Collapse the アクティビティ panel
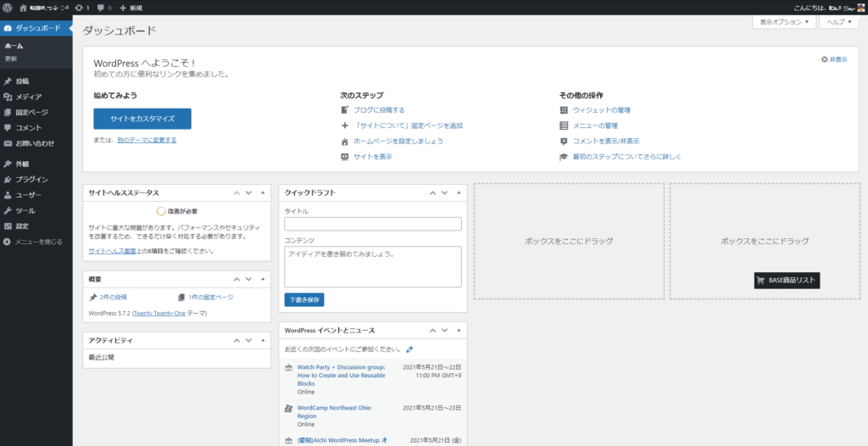868x446 pixels. 263,340
